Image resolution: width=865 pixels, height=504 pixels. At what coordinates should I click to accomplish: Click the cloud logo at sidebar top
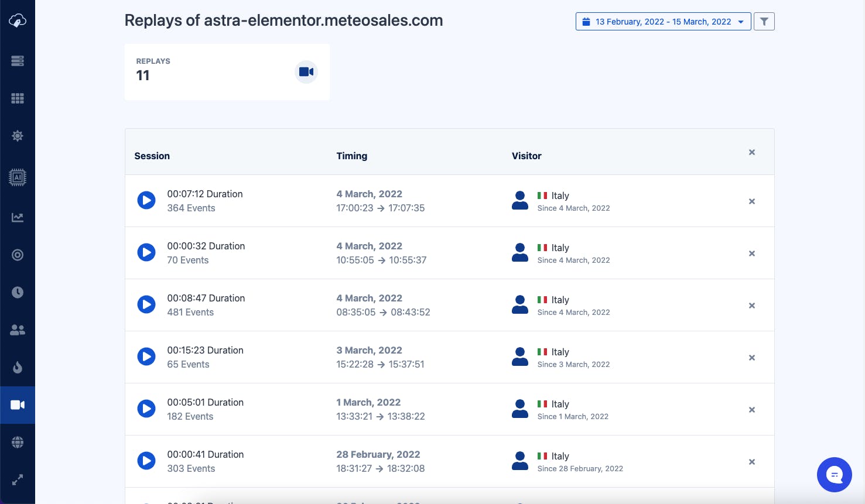[18, 21]
